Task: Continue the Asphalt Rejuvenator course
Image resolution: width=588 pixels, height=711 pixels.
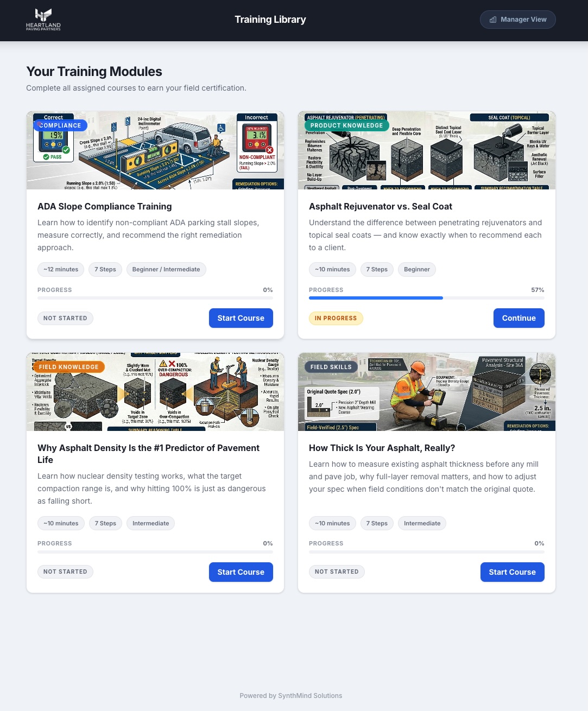Action: pyautogui.click(x=519, y=318)
